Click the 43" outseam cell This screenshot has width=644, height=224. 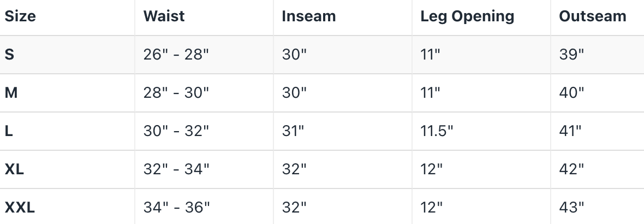[x=571, y=208]
